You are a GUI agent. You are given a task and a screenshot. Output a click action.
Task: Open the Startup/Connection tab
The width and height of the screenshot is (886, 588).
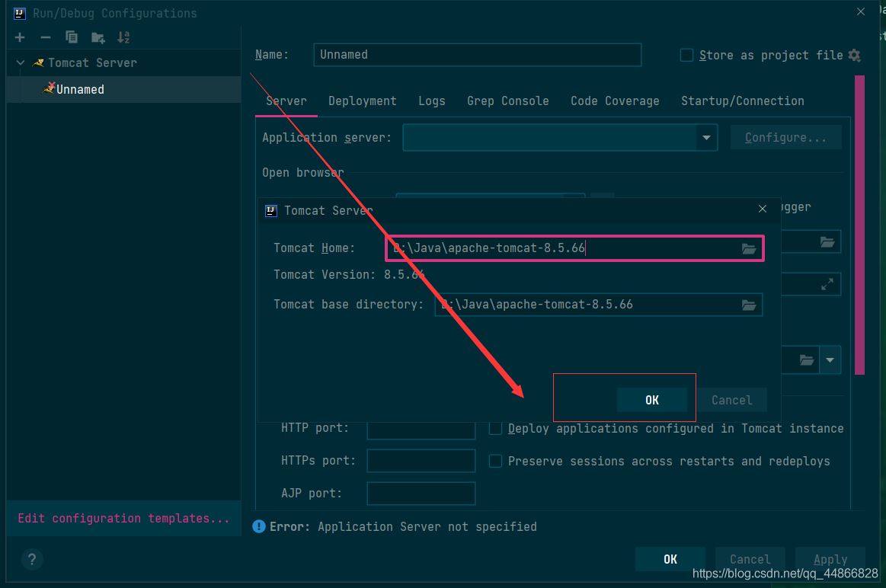point(743,101)
